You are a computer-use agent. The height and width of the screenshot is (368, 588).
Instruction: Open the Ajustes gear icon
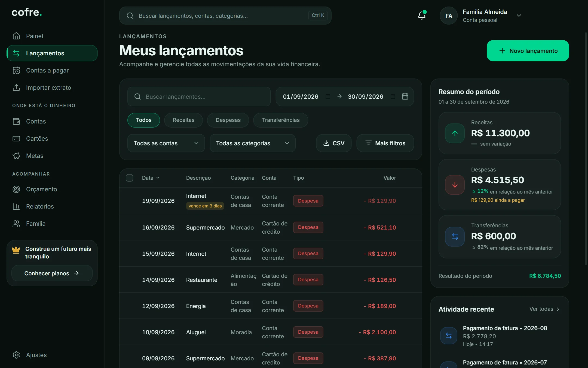pos(16,355)
